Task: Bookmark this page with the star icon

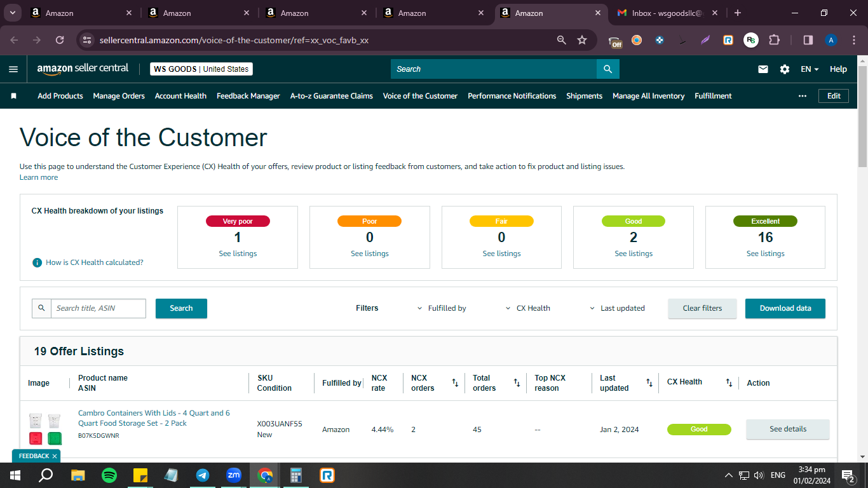Action: (x=582, y=40)
